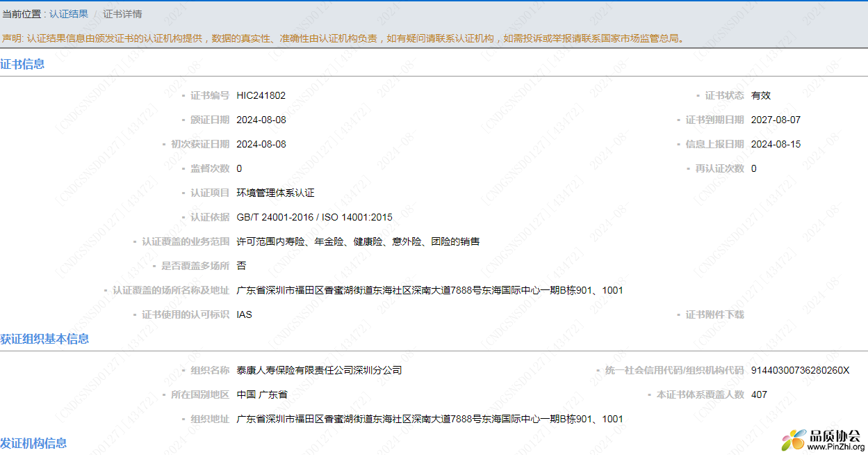Select credit code 91440300736280260X

pyautogui.click(x=800, y=370)
